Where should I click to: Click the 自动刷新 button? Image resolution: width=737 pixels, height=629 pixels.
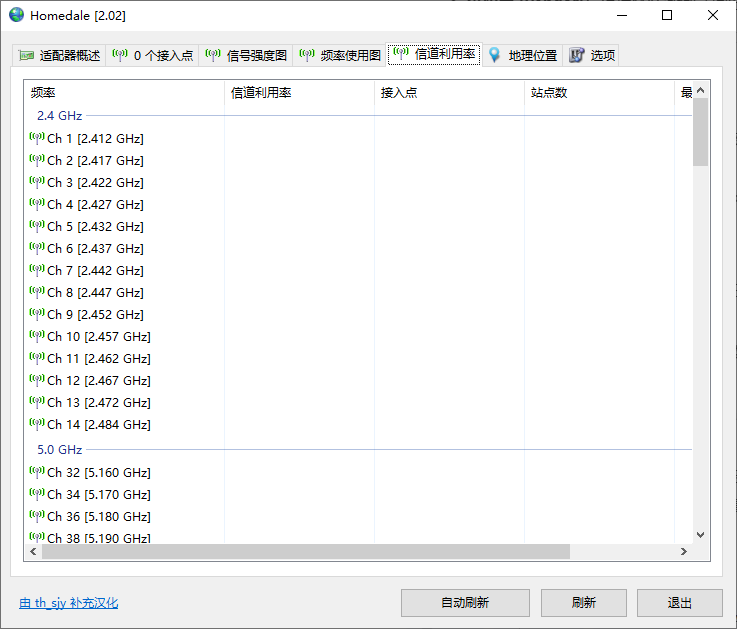click(x=465, y=603)
